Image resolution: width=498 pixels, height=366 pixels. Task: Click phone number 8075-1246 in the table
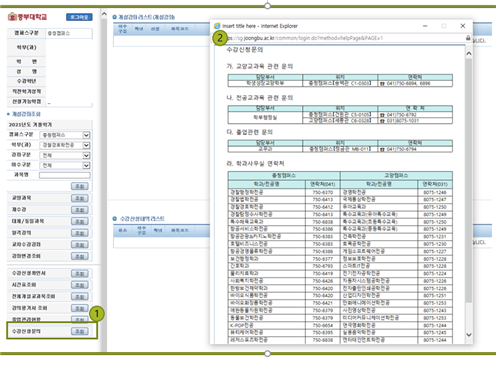(435, 192)
